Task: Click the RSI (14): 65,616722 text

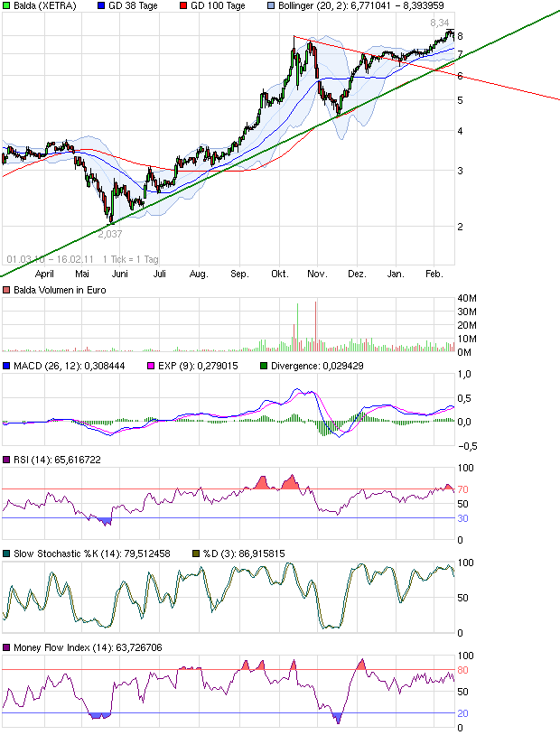Action: coord(57,460)
